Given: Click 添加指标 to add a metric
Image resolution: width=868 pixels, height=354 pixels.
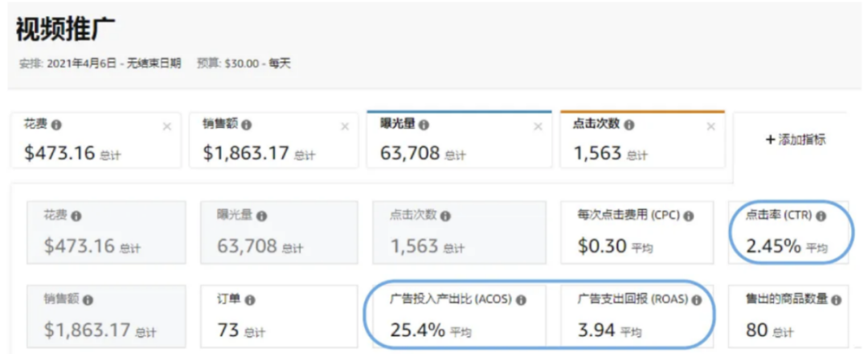Looking at the screenshot, I should 796,140.
